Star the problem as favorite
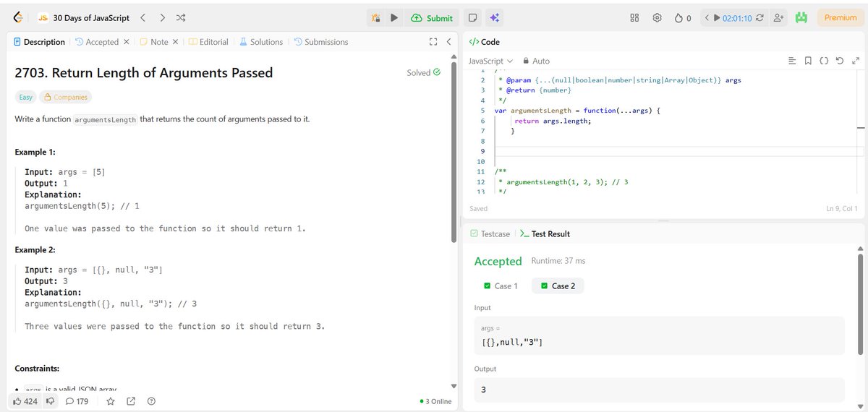The width and height of the screenshot is (868, 412). tap(111, 400)
